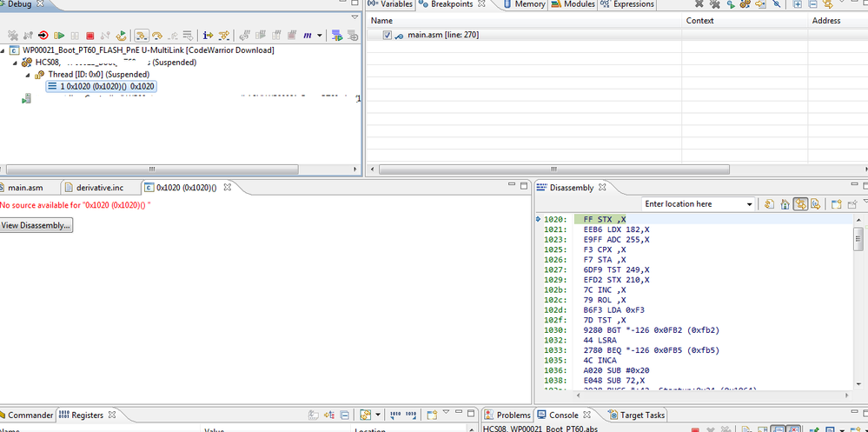
Task: Terminate console process with red square icon
Action: click(x=695, y=429)
